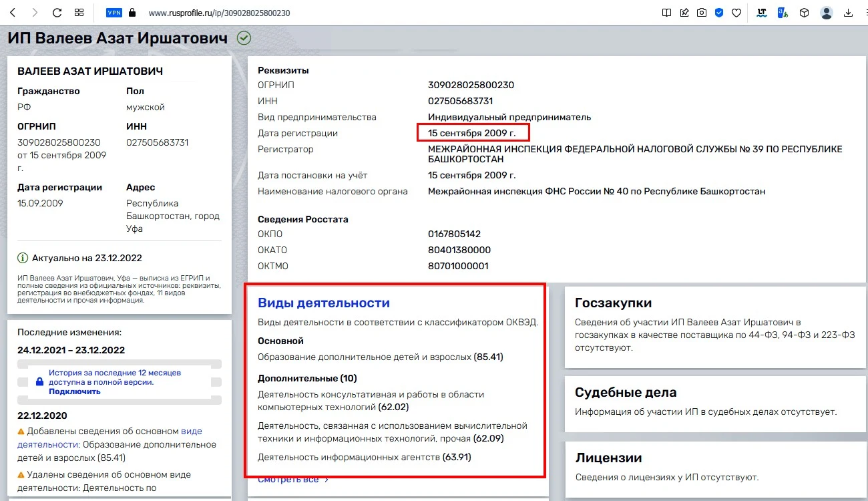The image size is (868, 501).
Task: Click the VPN badge in address bar
Action: pyautogui.click(x=114, y=13)
